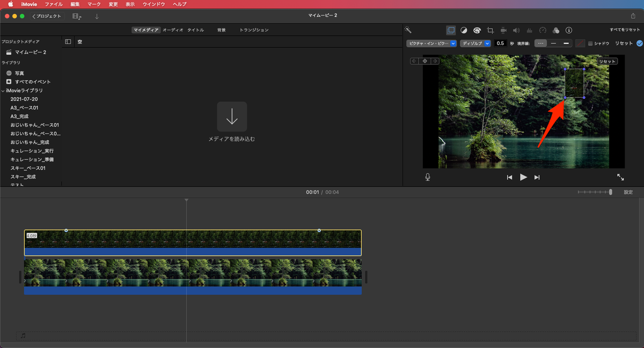Click the large import media arrow button

(x=232, y=117)
